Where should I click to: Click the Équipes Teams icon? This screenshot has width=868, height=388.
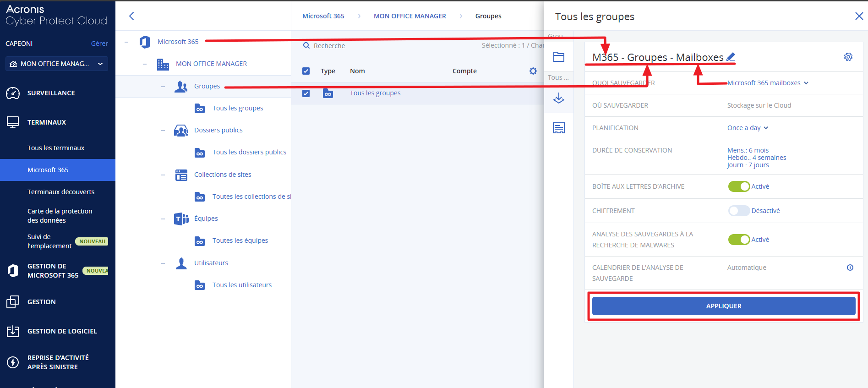(181, 219)
